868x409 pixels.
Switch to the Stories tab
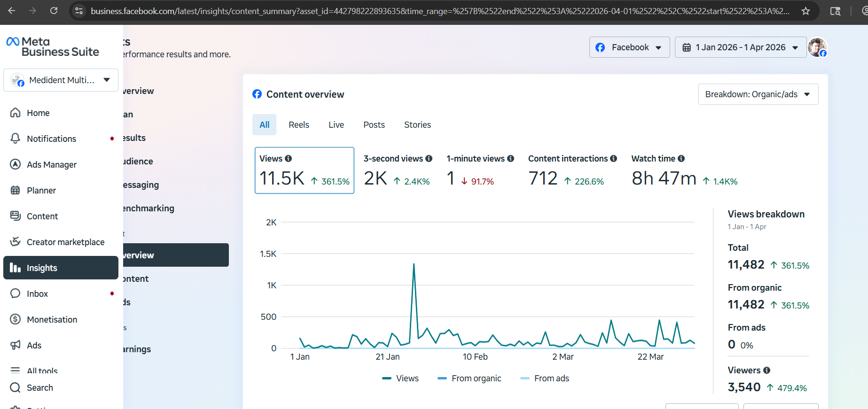coord(418,125)
